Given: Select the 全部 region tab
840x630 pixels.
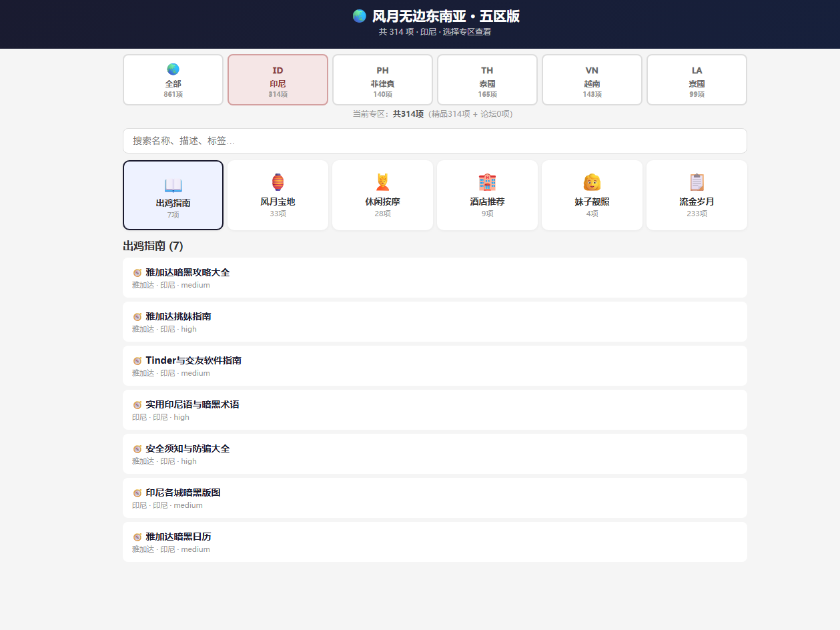Looking at the screenshot, I should 173,79.
